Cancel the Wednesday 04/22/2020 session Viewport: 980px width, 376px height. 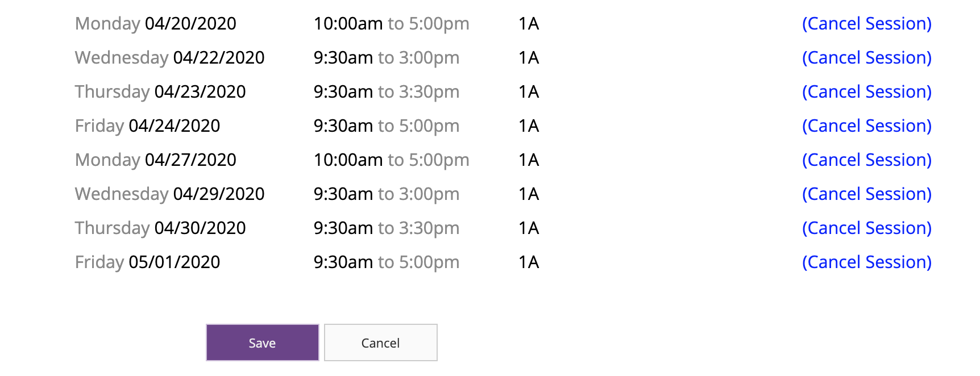pos(867,58)
